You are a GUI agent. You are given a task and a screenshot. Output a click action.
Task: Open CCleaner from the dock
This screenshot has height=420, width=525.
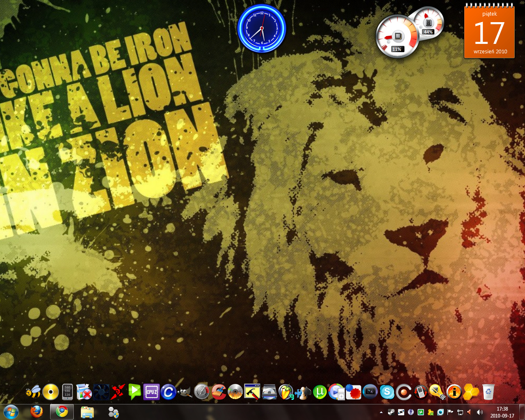coord(219,392)
